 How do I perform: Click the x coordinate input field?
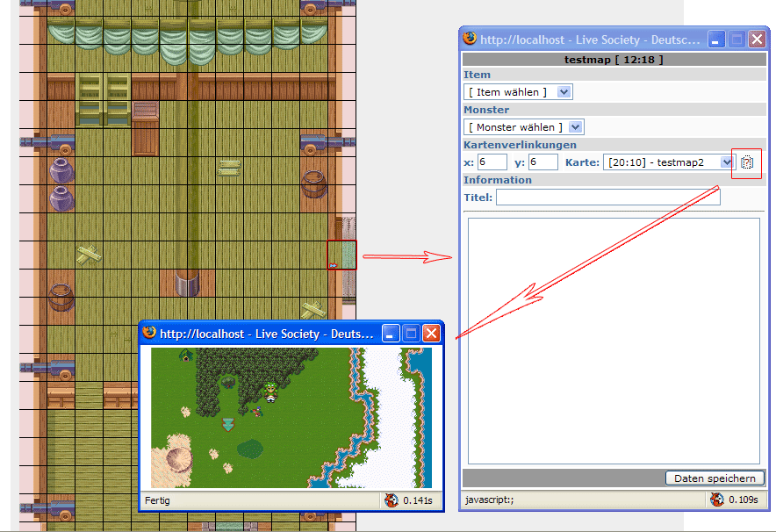(492, 162)
